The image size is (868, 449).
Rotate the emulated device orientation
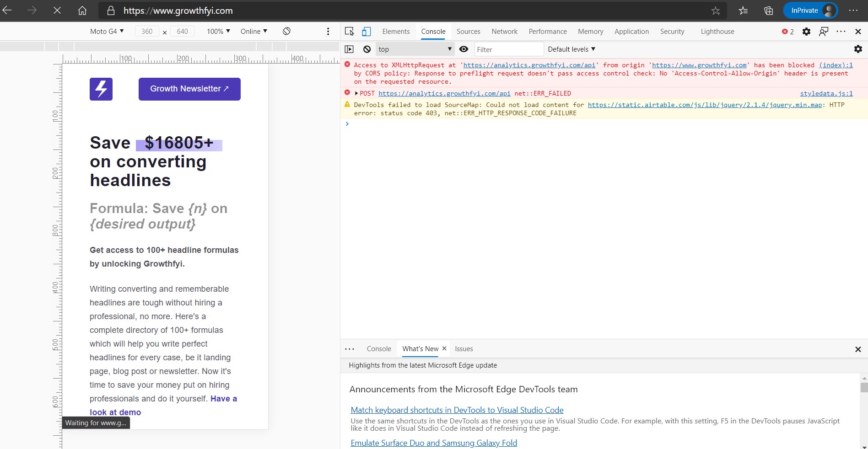click(286, 31)
